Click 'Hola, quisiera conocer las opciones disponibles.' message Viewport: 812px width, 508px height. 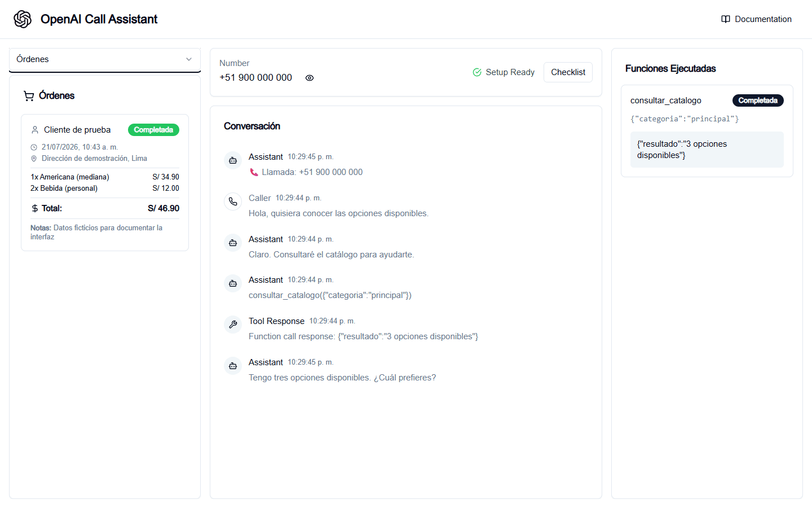pos(338,213)
